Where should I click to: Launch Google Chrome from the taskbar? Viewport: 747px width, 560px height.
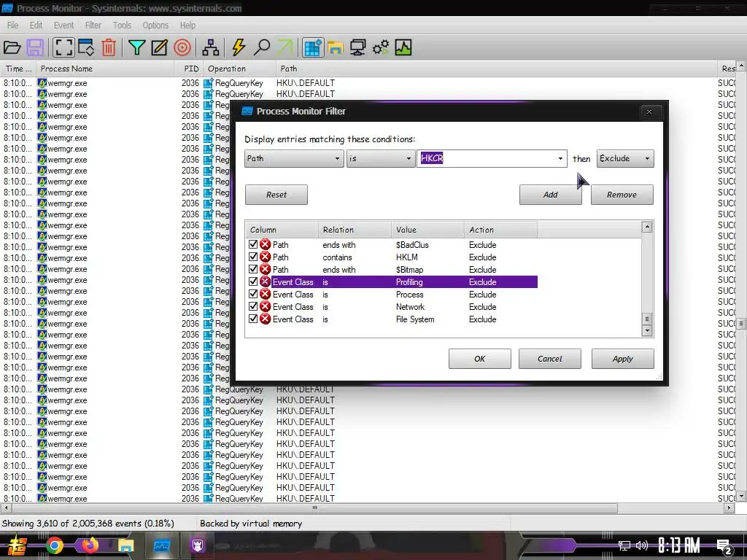coord(54,545)
